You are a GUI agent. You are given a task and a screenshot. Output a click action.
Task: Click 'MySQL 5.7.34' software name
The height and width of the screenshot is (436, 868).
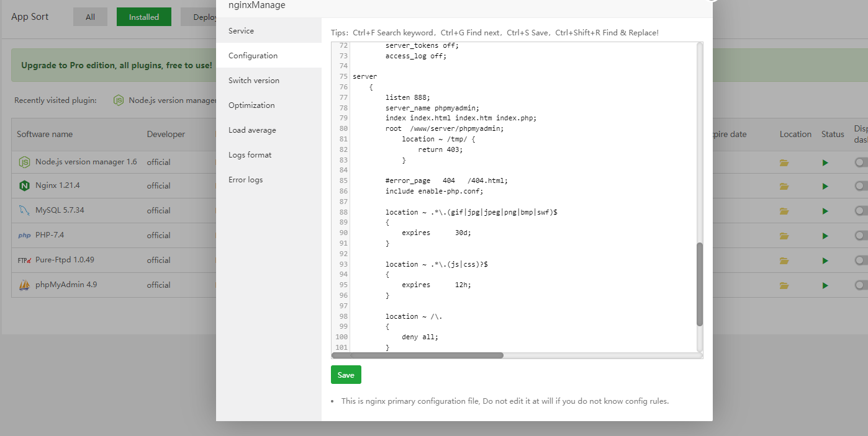coord(60,210)
